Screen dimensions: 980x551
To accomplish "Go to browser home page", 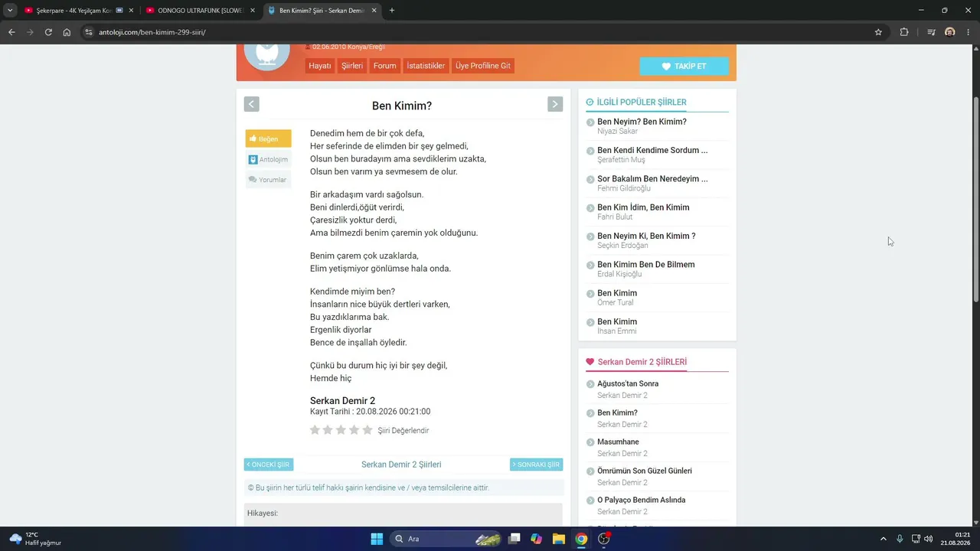I will [x=67, y=32].
